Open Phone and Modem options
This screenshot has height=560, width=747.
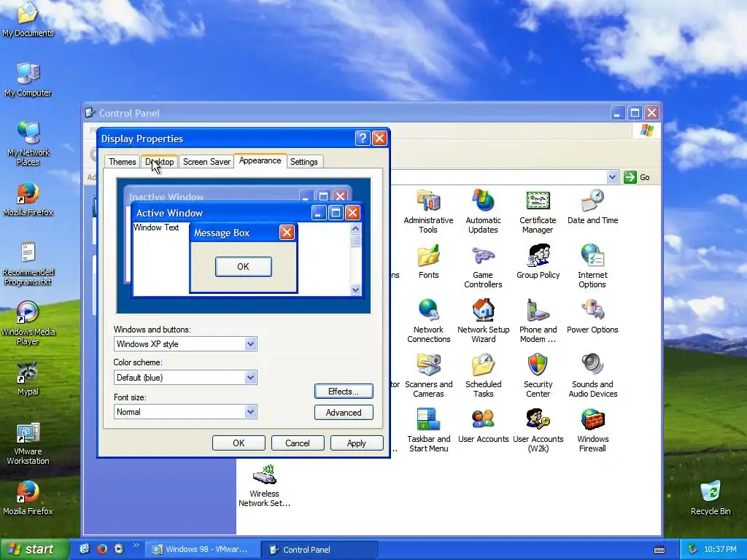tap(538, 321)
